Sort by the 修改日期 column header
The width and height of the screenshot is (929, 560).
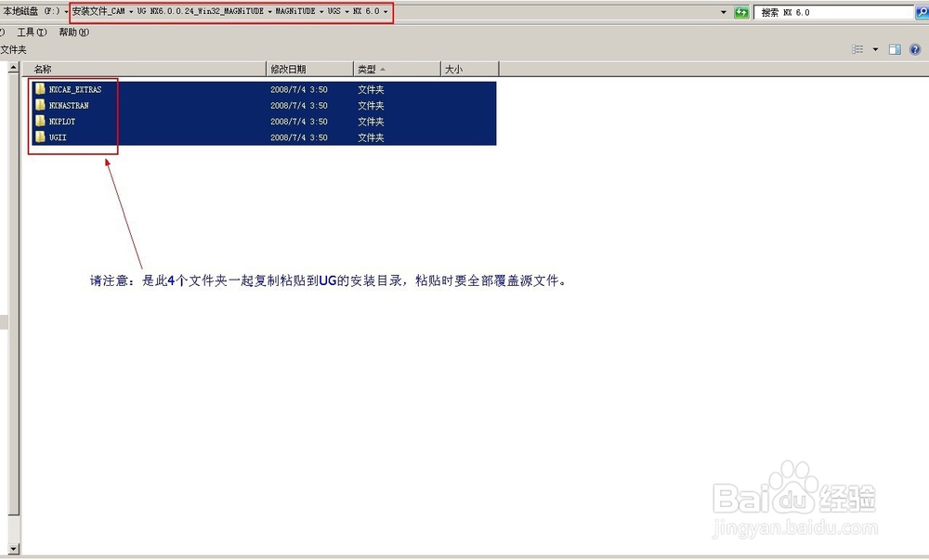310,70
